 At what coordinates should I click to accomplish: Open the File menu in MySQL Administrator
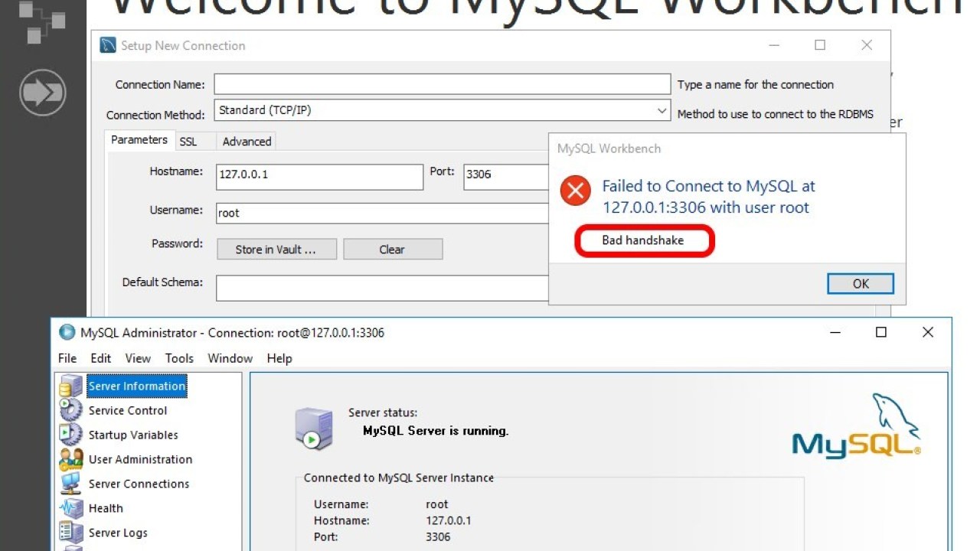67,358
